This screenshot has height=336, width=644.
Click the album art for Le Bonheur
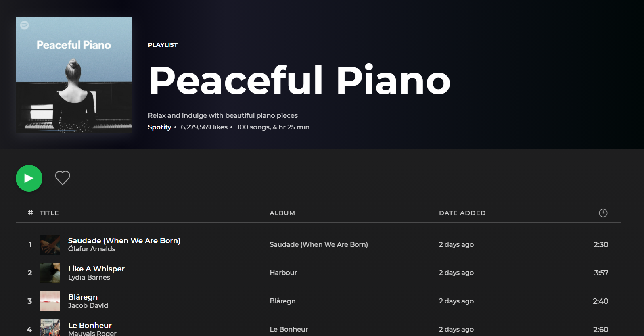[50, 328]
